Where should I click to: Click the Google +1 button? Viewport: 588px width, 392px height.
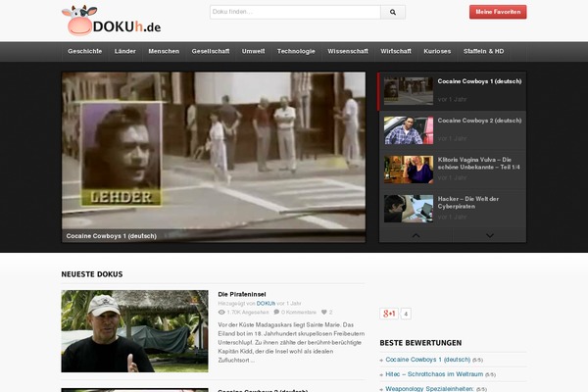click(x=389, y=314)
